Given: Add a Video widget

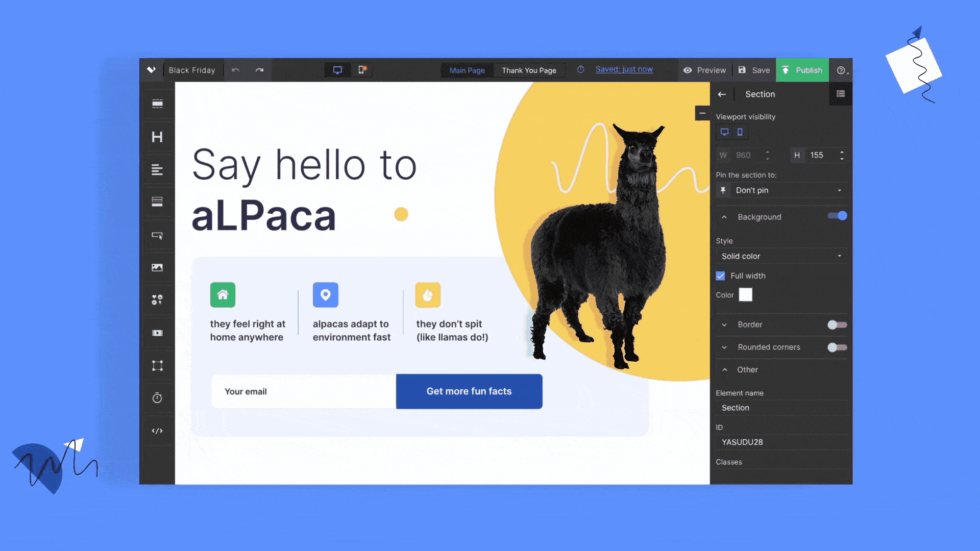Looking at the screenshot, I should pos(157,333).
